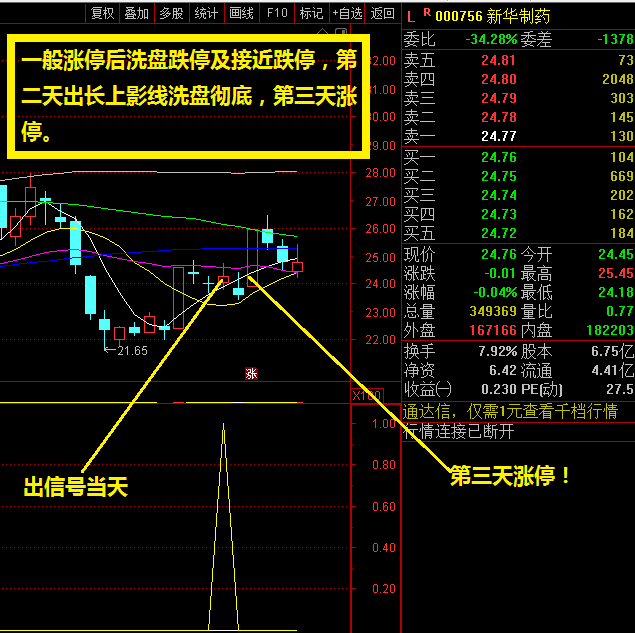
Task: Click the 现价 24.76 value
Action: point(499,254)
